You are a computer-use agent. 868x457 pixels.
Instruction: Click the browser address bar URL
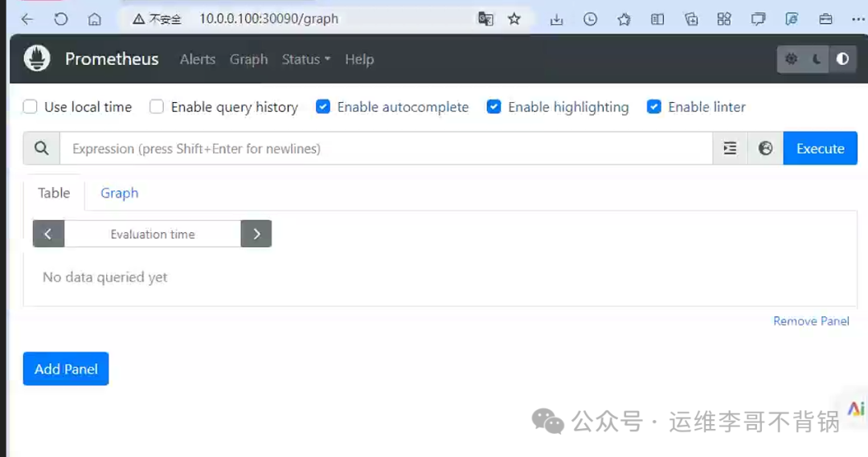tap(269, 18)
